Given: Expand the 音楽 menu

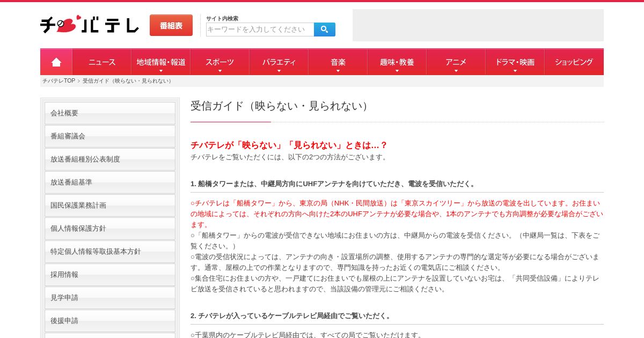Looking at the screenshot, I should tap(338, 62).
